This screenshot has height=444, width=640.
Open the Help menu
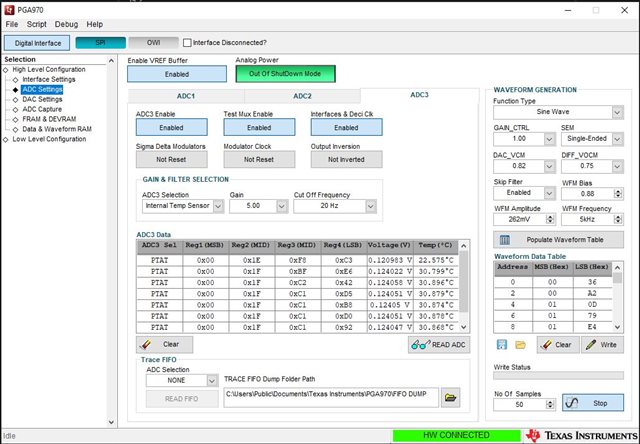95,24
